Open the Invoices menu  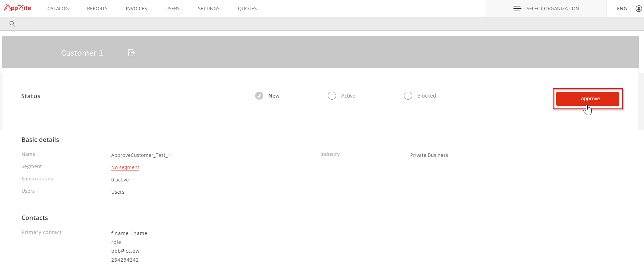point(136,9)
